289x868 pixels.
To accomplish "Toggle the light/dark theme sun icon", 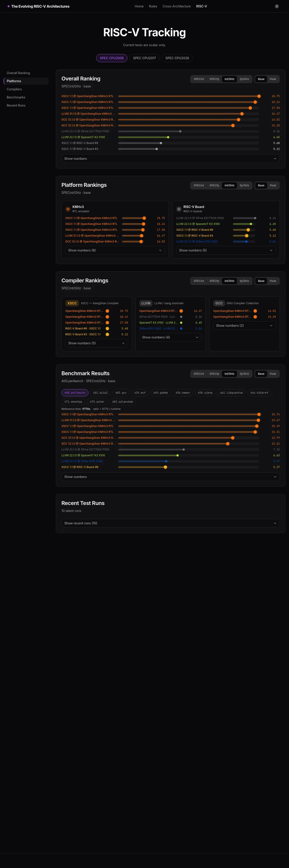I will tap(277, 6).
